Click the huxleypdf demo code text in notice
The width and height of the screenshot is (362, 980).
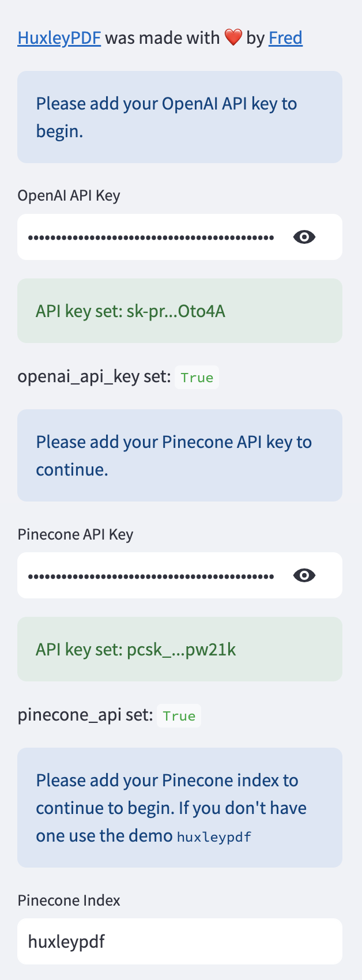pos(214,836)
